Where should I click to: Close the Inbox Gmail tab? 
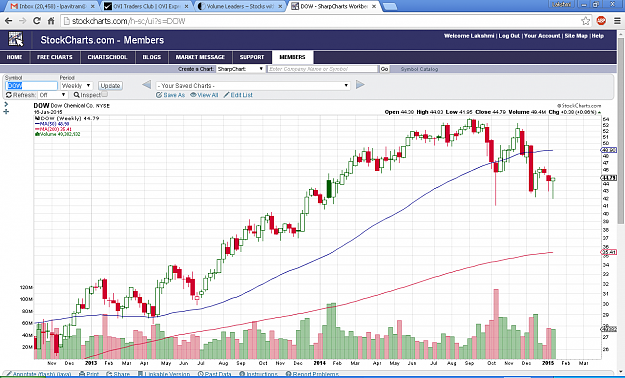coord(92,6)
